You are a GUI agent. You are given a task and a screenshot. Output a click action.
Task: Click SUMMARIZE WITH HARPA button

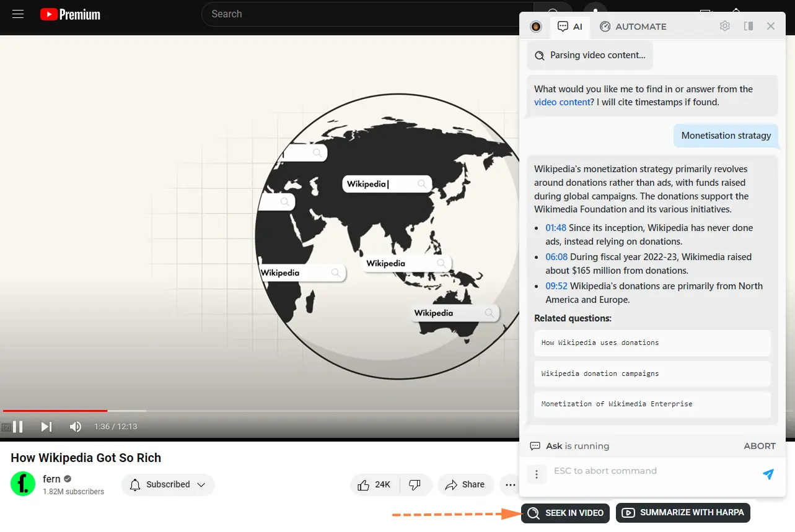683,513
